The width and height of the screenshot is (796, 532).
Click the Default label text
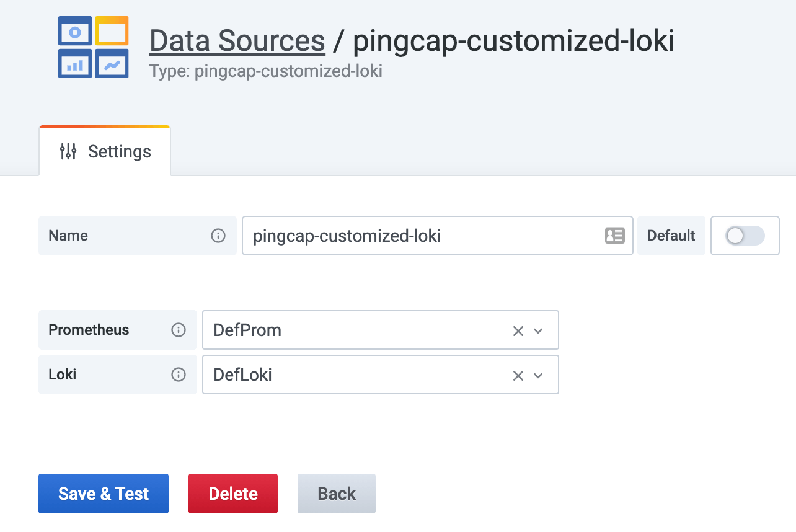tap(671, 236)
